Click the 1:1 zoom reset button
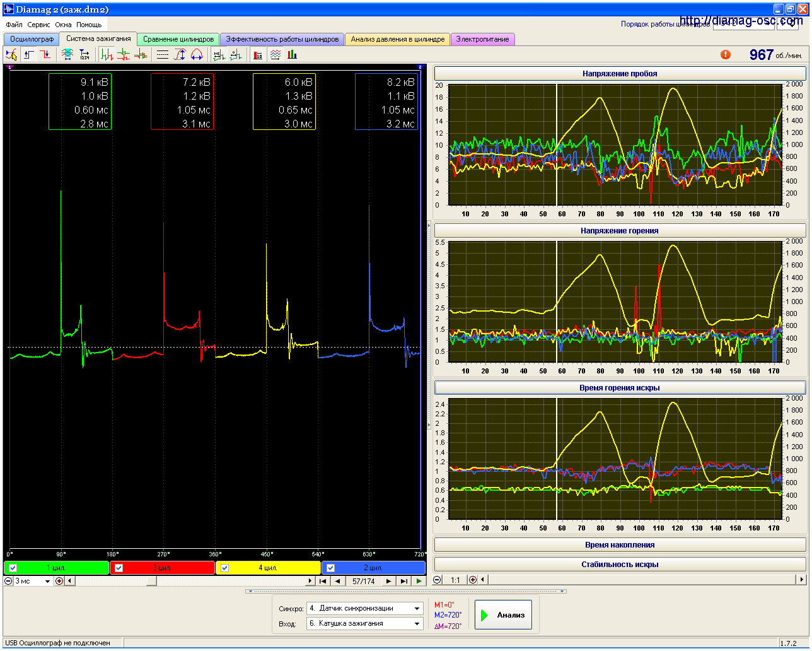The image size is (812, 651). click(455, 580)
